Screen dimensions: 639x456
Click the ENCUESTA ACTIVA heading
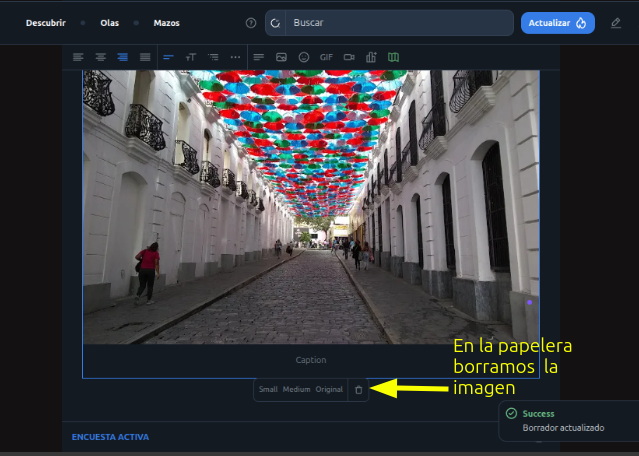pos(110,437)
